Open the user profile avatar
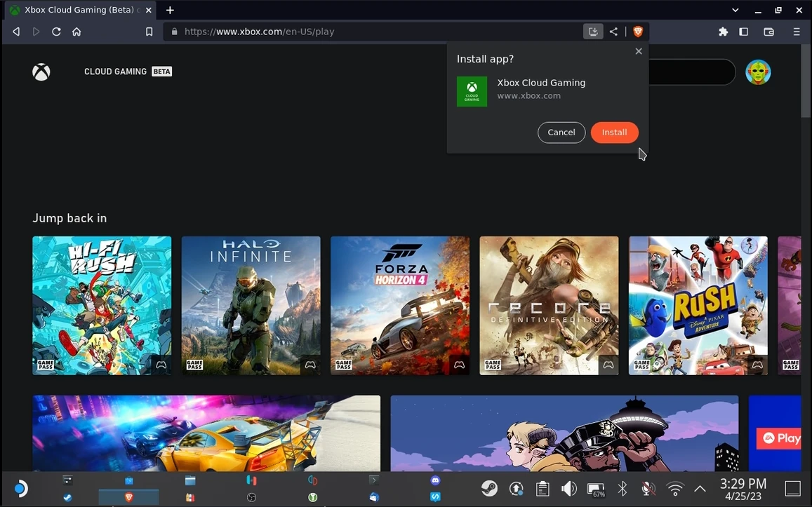This screenshot has height=507, width=812. 758,72
